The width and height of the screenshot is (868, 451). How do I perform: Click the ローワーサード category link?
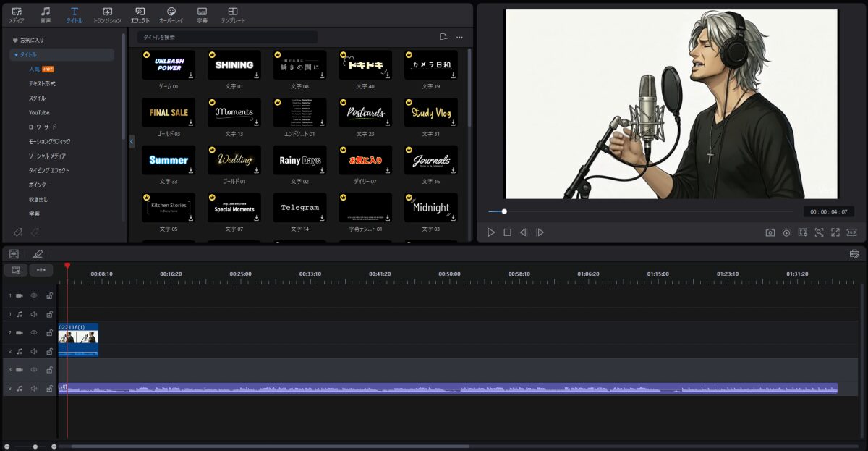(x=42, y=127)
